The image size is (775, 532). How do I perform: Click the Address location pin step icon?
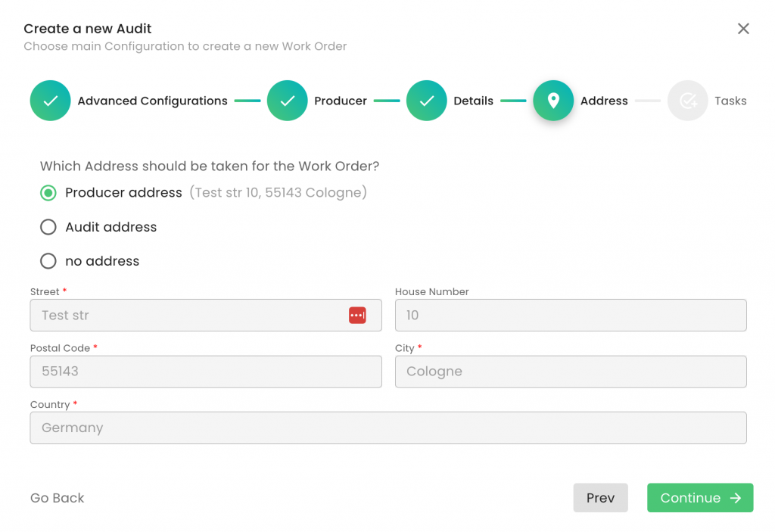[x=553, y=101]
